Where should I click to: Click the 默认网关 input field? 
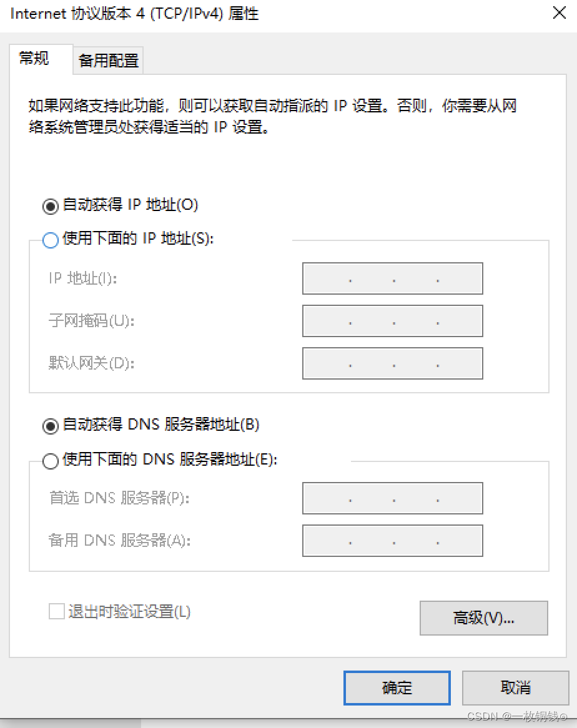point(392,363)
